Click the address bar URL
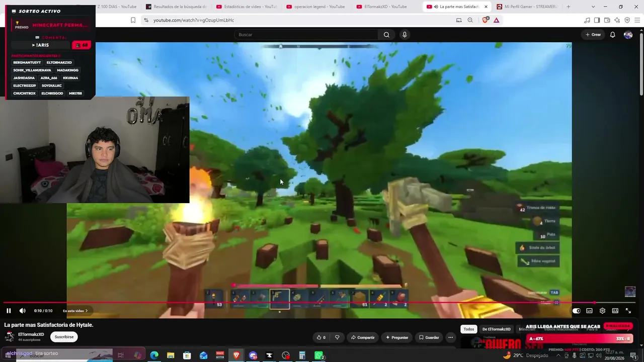 (194, 20)
